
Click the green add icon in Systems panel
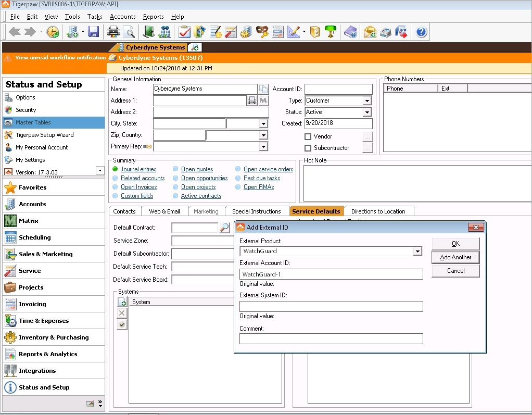[x=122, y=301]
